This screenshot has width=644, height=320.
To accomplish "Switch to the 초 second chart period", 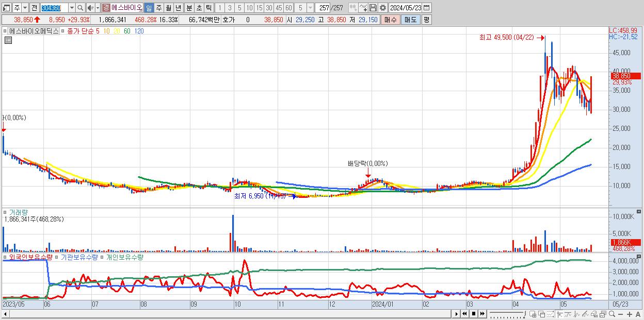I will [x=199, y=8].
